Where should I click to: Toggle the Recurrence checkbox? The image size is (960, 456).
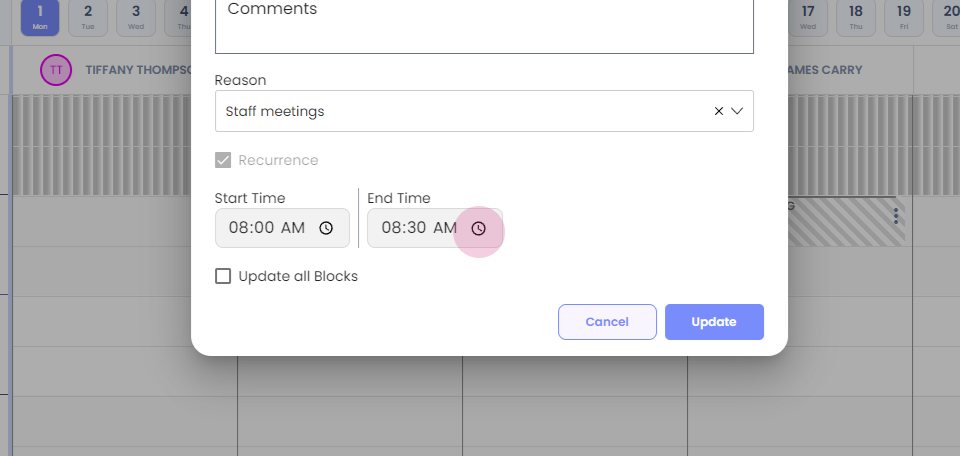223,160
